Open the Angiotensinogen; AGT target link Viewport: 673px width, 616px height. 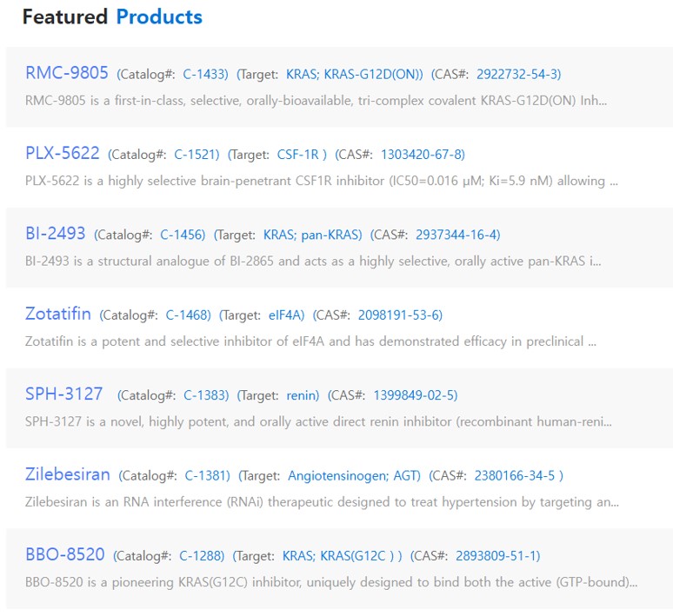tap(354, 475)
